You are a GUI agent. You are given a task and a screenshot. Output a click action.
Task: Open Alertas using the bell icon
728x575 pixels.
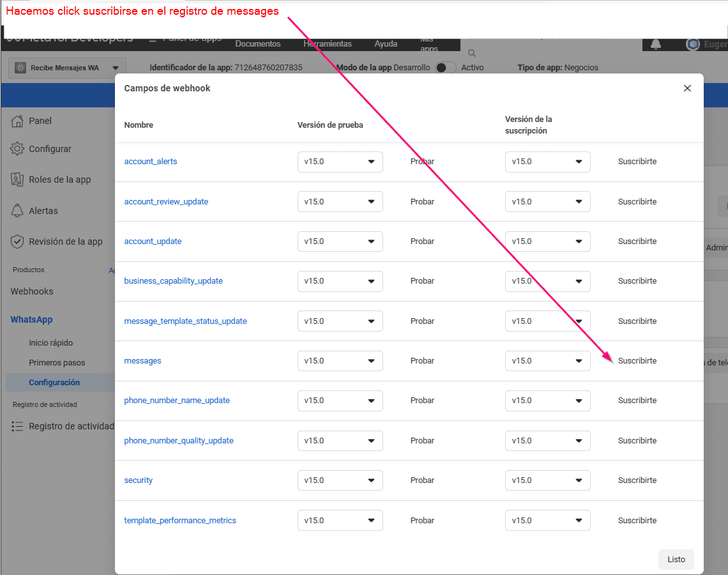(18, 211)
